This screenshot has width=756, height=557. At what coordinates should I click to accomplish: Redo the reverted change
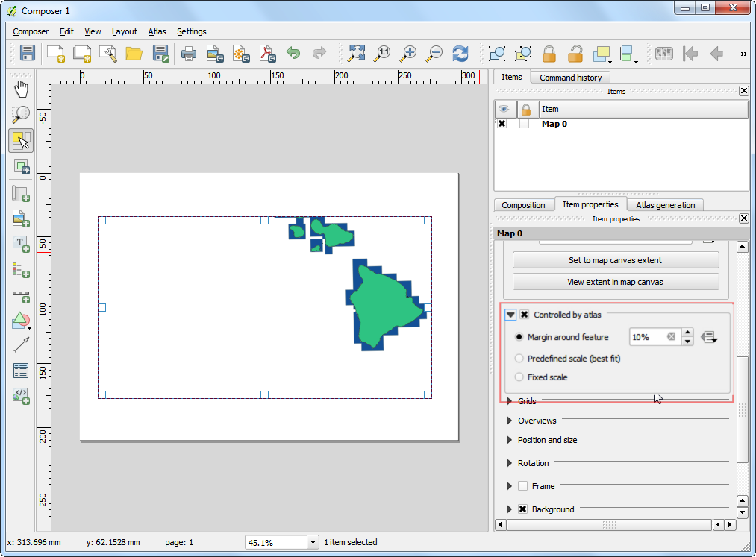(319, 53)
